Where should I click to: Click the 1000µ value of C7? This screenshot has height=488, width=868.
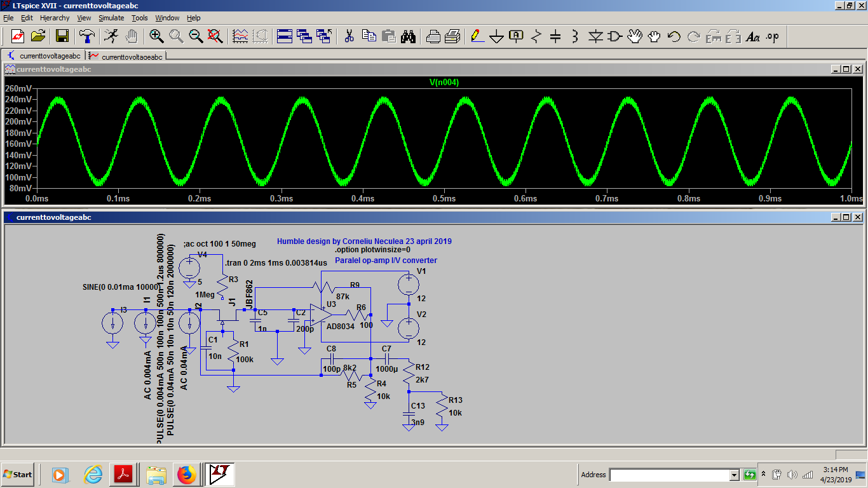tap(386, 369)
